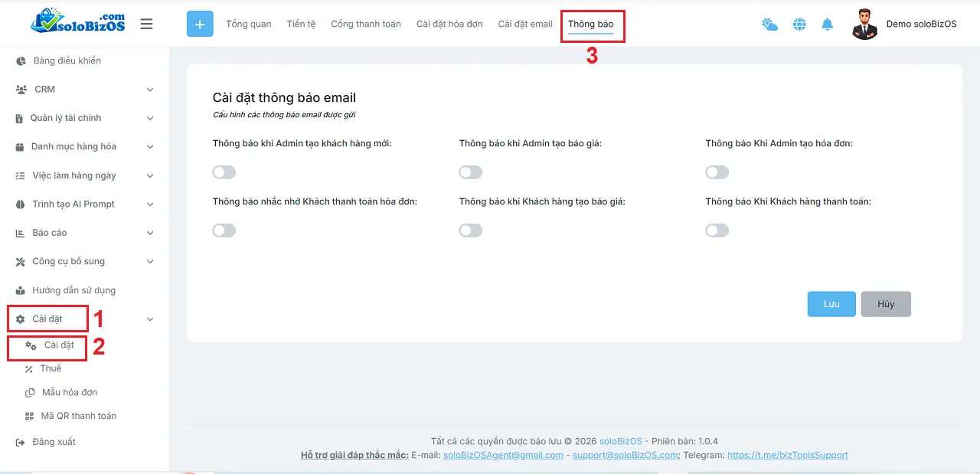This screenshot has height=474, width=980.
Task: Click the Quản lý tài chính icon
Action: click(20, 118)
